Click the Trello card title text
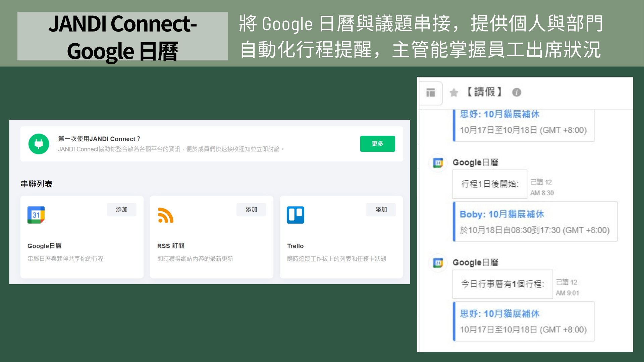 [295, 246]
